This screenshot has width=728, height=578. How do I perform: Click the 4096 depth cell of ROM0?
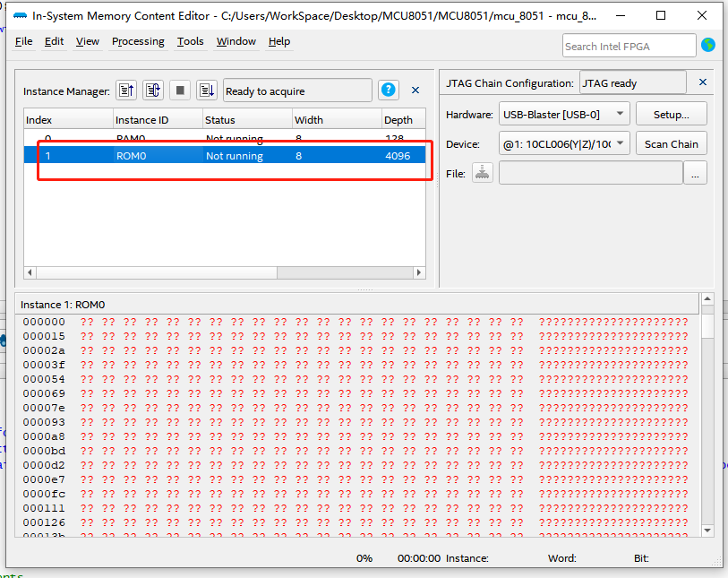pyautogui.click(x=398, y=156)
